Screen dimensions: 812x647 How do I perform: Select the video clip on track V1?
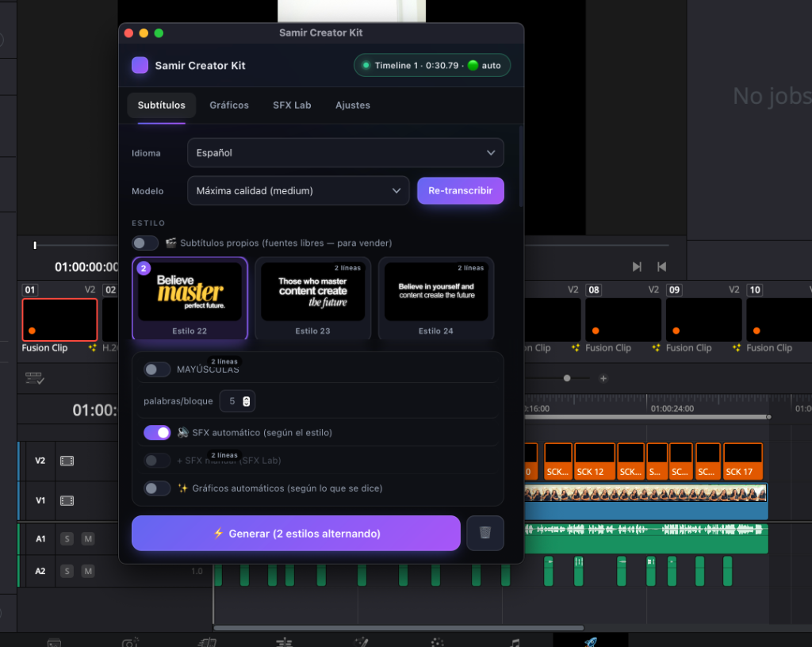coord(645,501)
